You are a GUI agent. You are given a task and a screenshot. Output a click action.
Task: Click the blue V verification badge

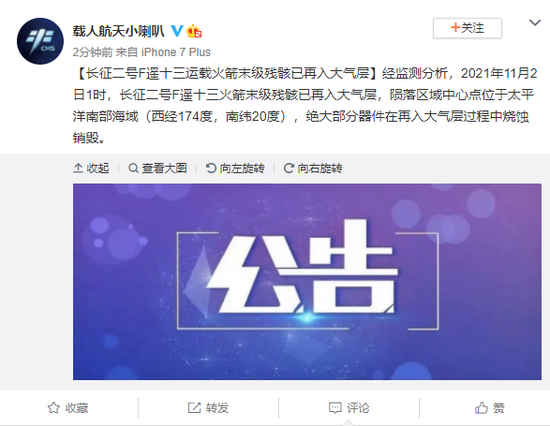coord(177,31)
